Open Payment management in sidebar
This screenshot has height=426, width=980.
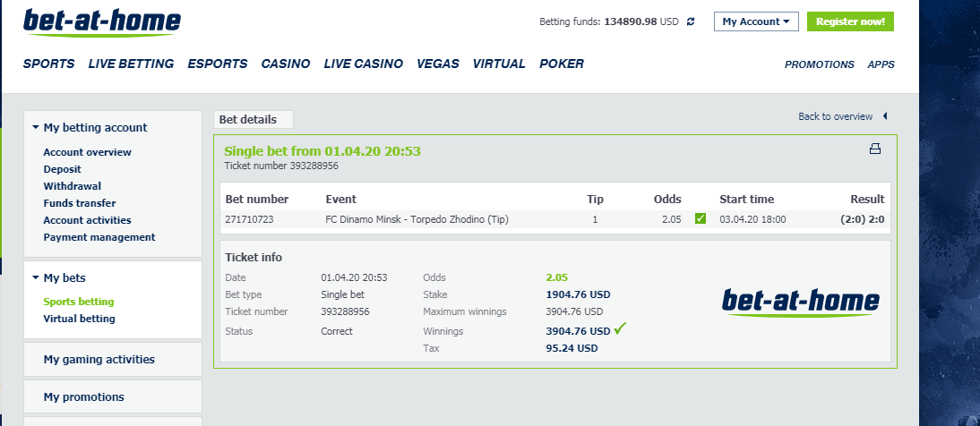pos(99,237)
